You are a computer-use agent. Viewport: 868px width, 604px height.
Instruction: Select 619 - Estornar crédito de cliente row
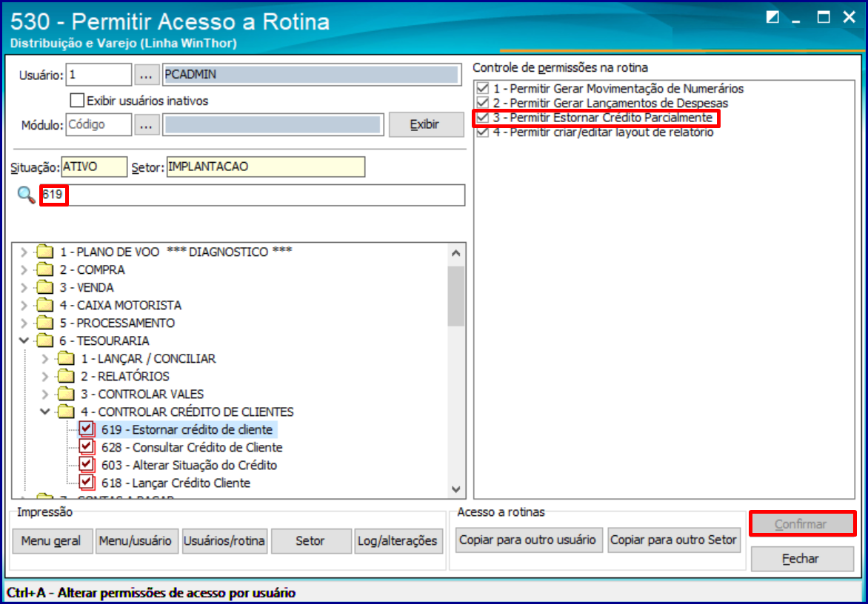coord(187,429)
